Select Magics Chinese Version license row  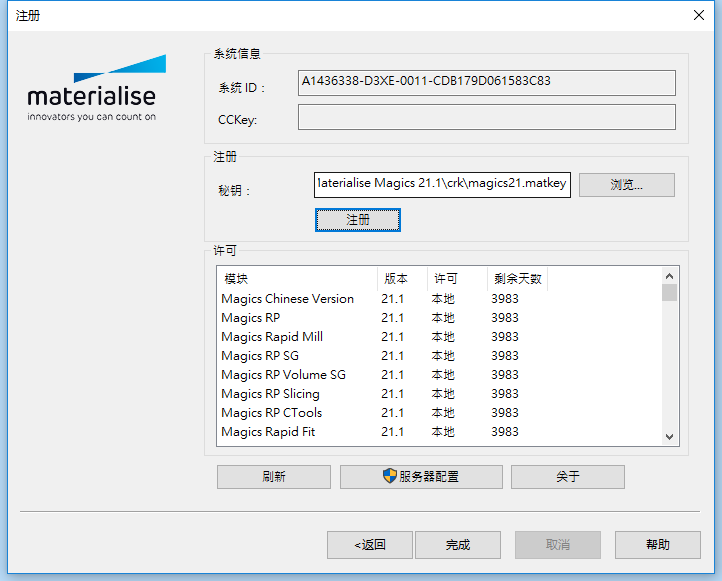point(288,299)
